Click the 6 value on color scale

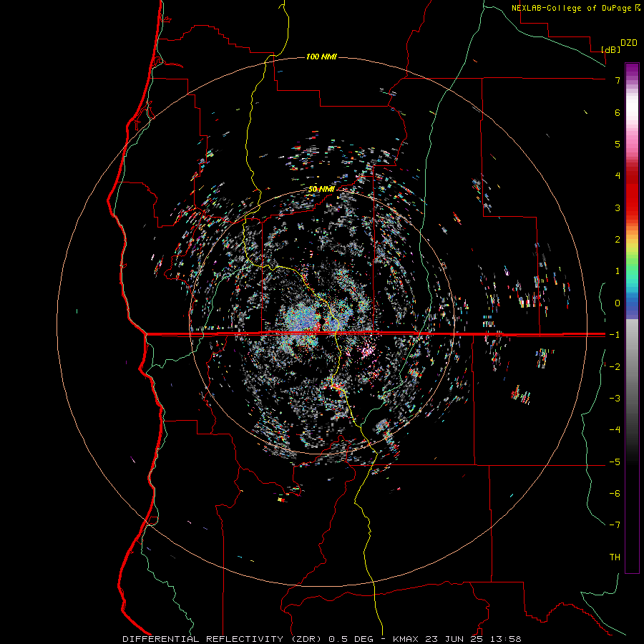point(618,112)
